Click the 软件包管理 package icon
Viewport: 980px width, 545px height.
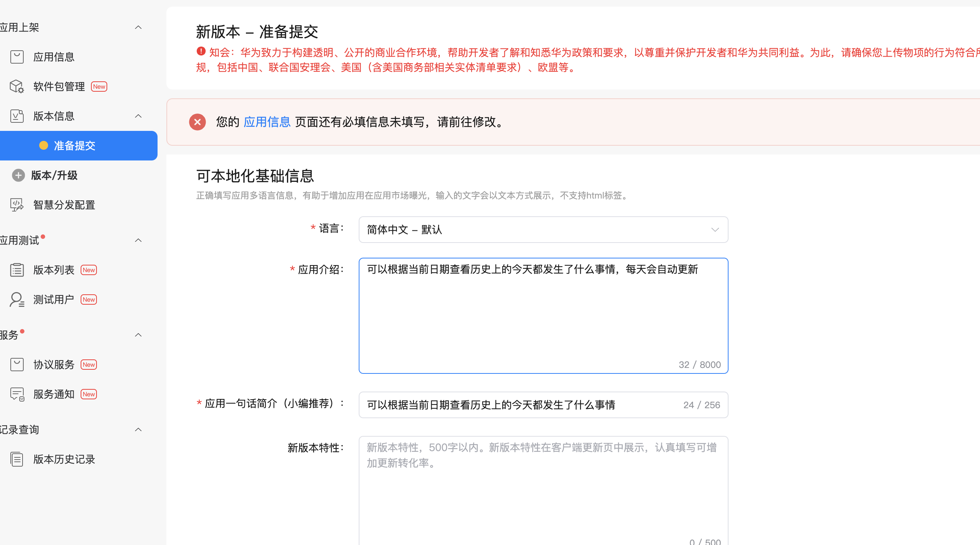click(17, 86)
